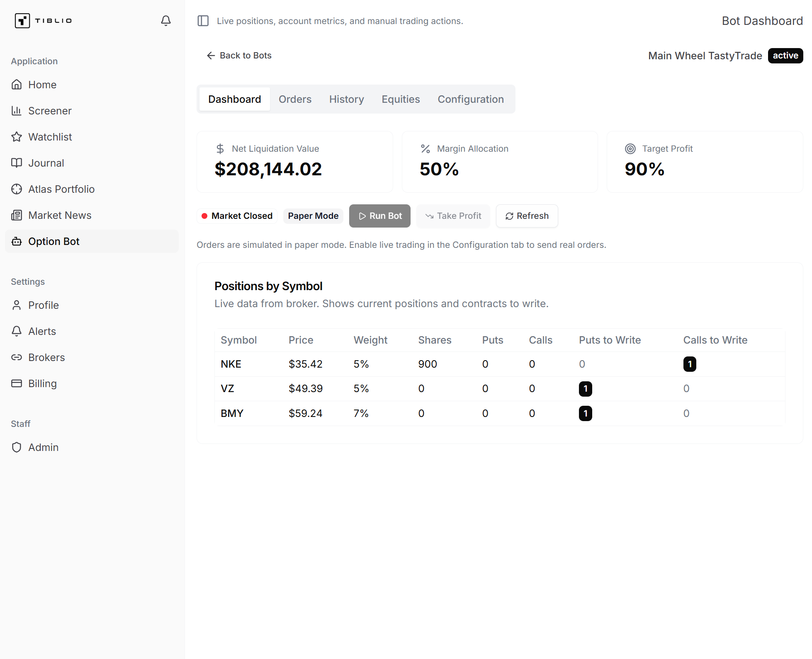Click the notifications bell icon
812x659 pixels.
tap(165, 21)
